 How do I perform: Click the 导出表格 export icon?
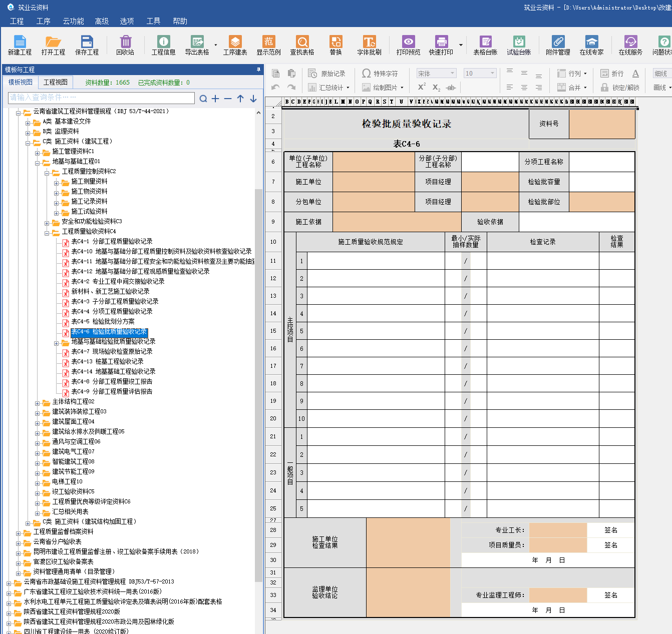tap(197, 45)
